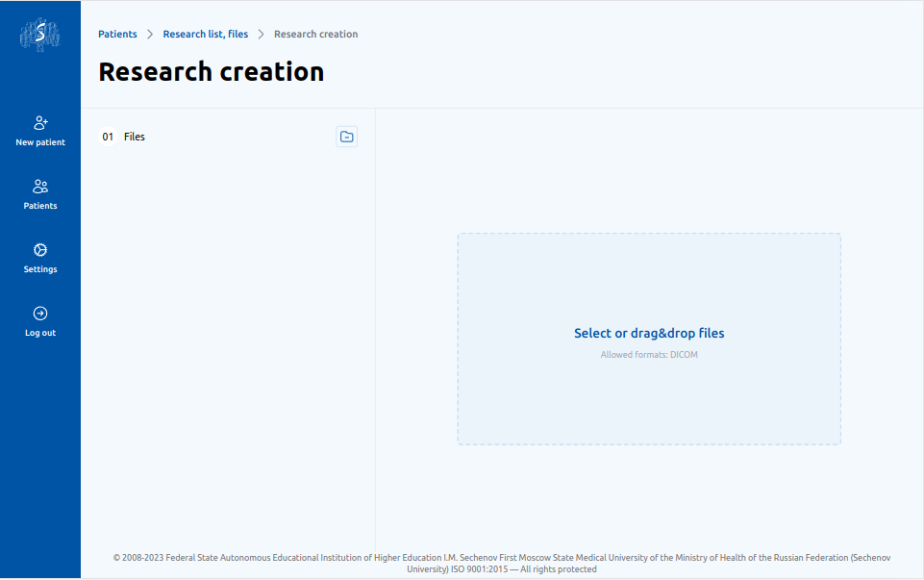
Task: Click the Sechenov University logo
Action: coord(40,35)
